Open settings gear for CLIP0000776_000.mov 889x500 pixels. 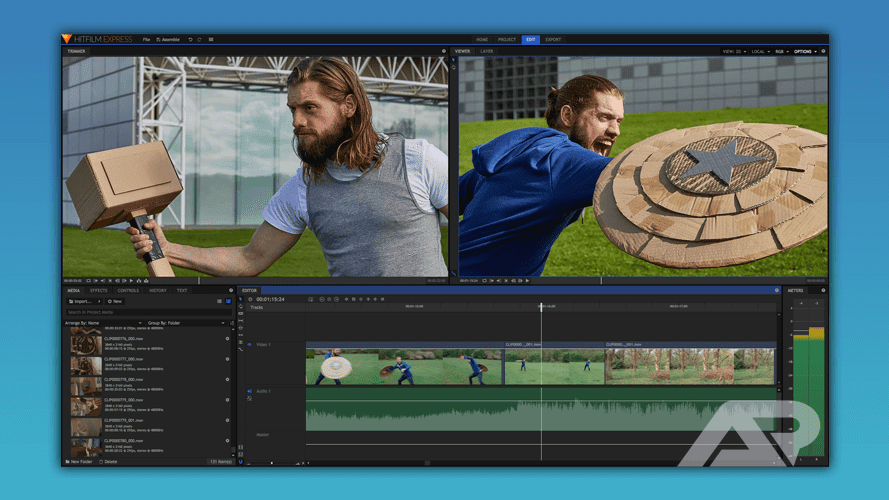click(x=227, y=338)
